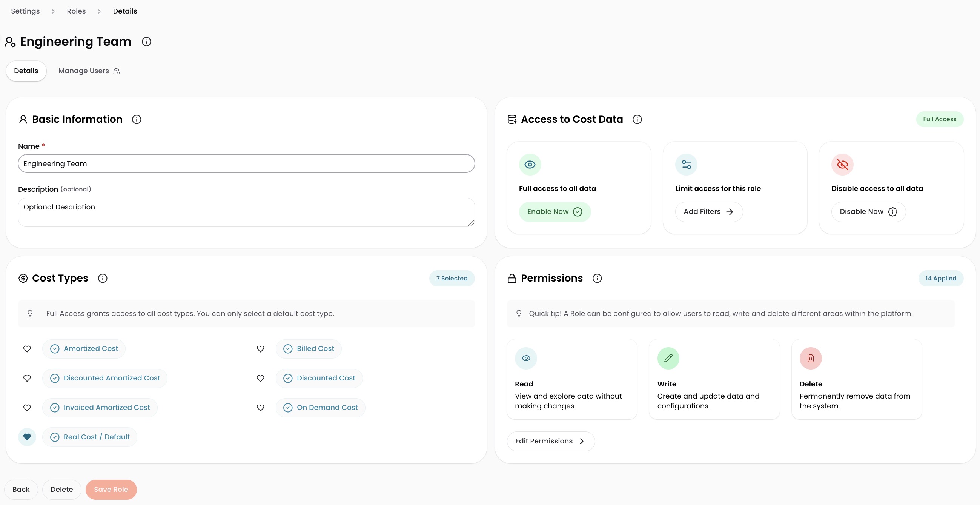The width and height of the screenshot is (980, 505).
Task: Click info icon next to Engineering Team title
Action: [x=146, y=42]
